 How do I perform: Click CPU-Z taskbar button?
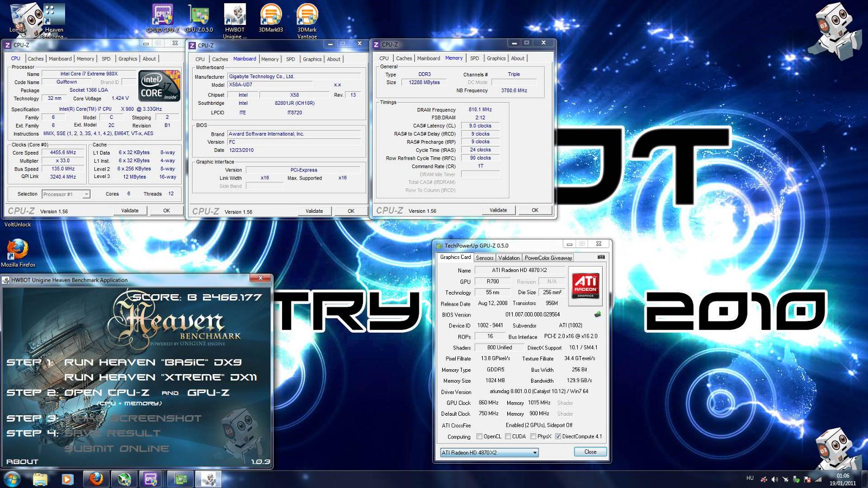pos(150,479)
